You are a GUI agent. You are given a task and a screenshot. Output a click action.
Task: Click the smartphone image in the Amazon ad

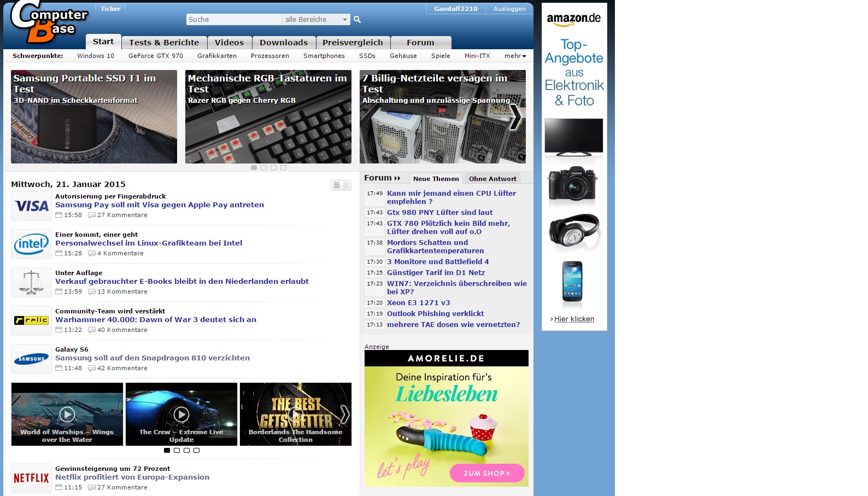coord(572,281)
